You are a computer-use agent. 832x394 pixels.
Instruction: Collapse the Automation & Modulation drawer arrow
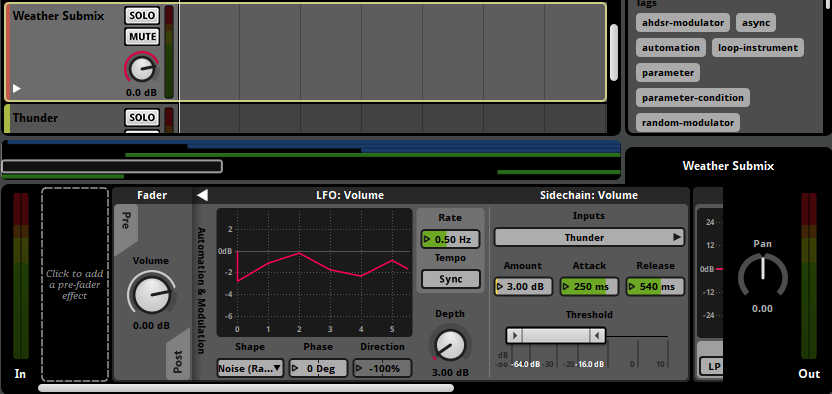pyautogui.click(x=202, y=195)
